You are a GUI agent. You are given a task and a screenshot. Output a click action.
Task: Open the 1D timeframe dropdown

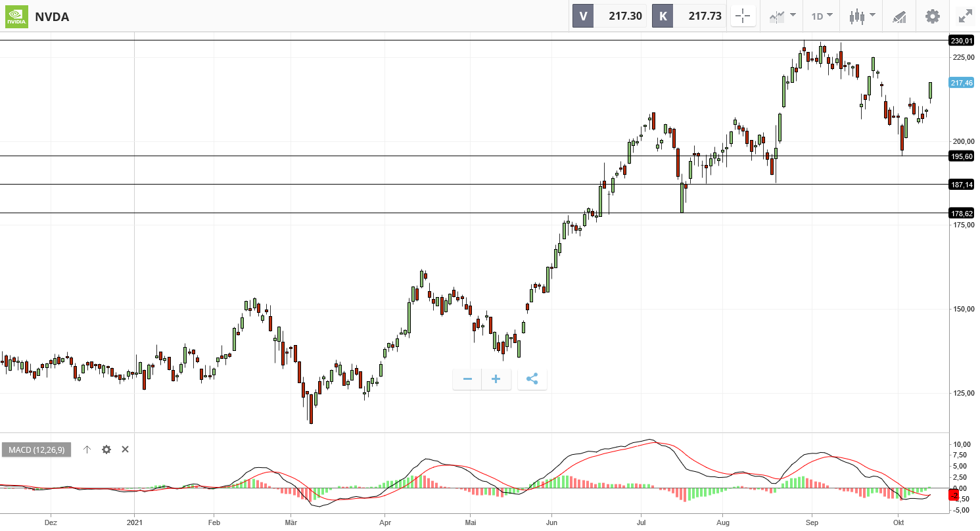822,16
